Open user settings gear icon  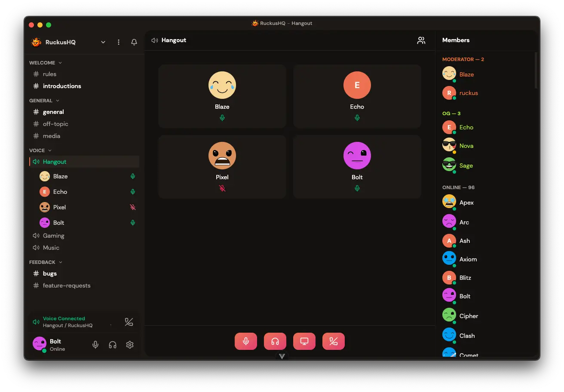click(x=130, y=345)
